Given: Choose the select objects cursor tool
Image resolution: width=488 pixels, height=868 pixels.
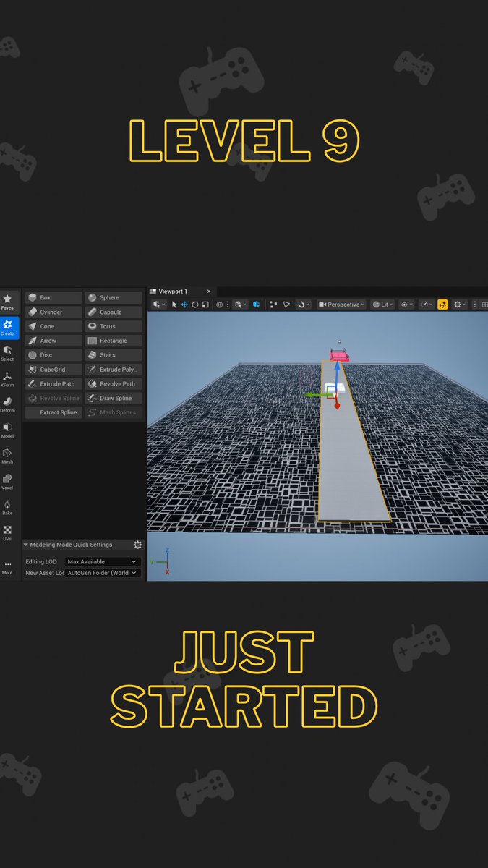Looking at the screenshot, I should coord(174,305).
